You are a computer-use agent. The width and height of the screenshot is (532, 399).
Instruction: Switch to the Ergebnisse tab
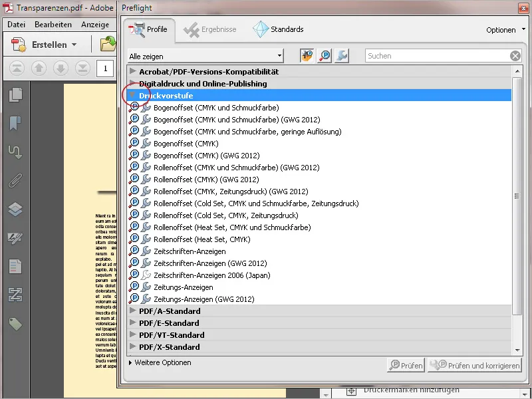(210, 29)
